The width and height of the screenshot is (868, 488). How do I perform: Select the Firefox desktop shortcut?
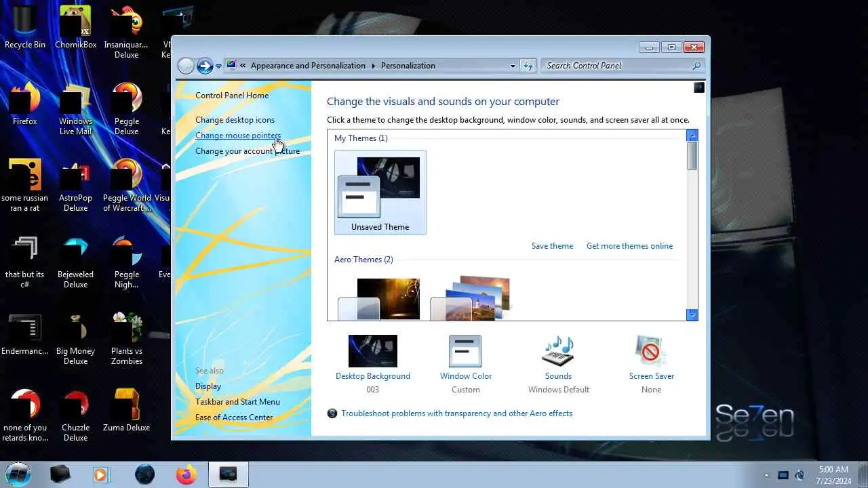(25, 104)
